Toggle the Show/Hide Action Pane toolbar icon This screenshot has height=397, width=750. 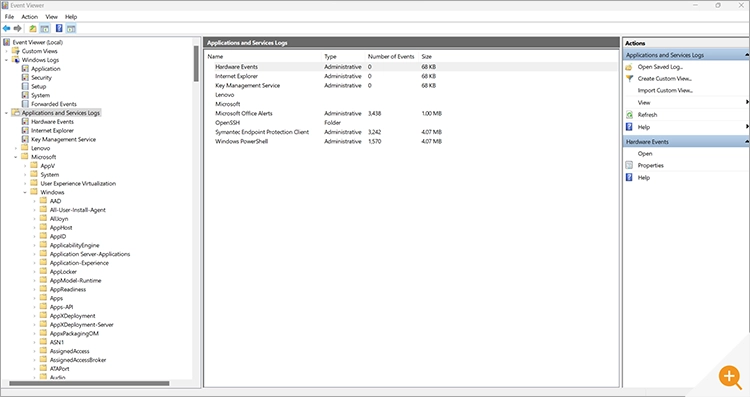[71, 29]
